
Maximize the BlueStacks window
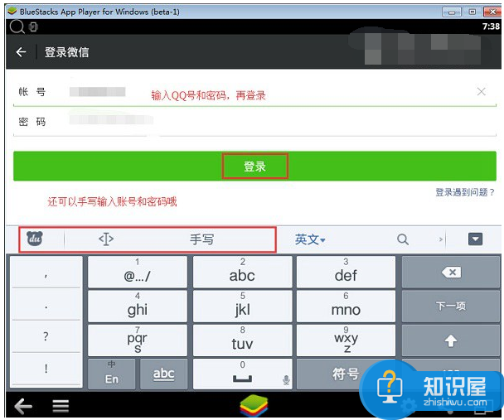tap(472, 12)
